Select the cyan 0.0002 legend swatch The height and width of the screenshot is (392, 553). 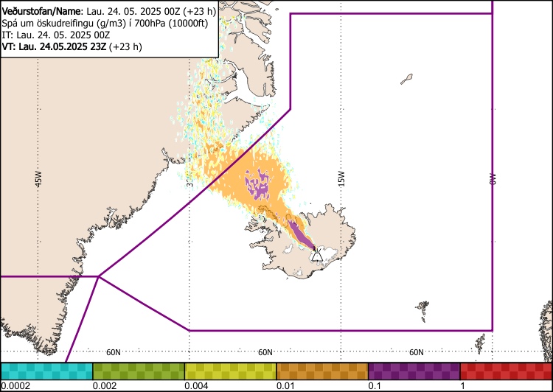[46, 371]
